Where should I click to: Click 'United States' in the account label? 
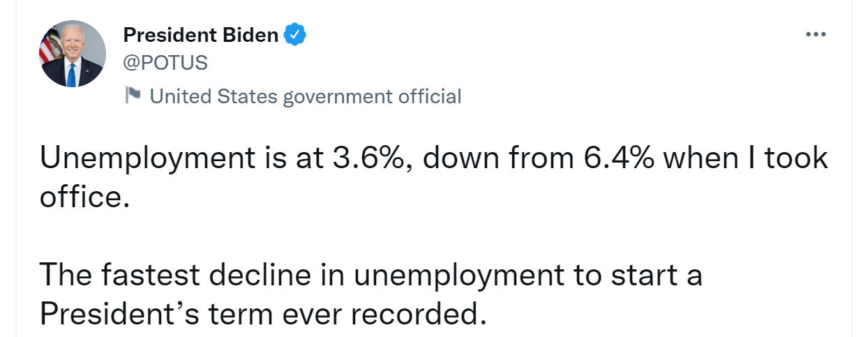point(213,96)
